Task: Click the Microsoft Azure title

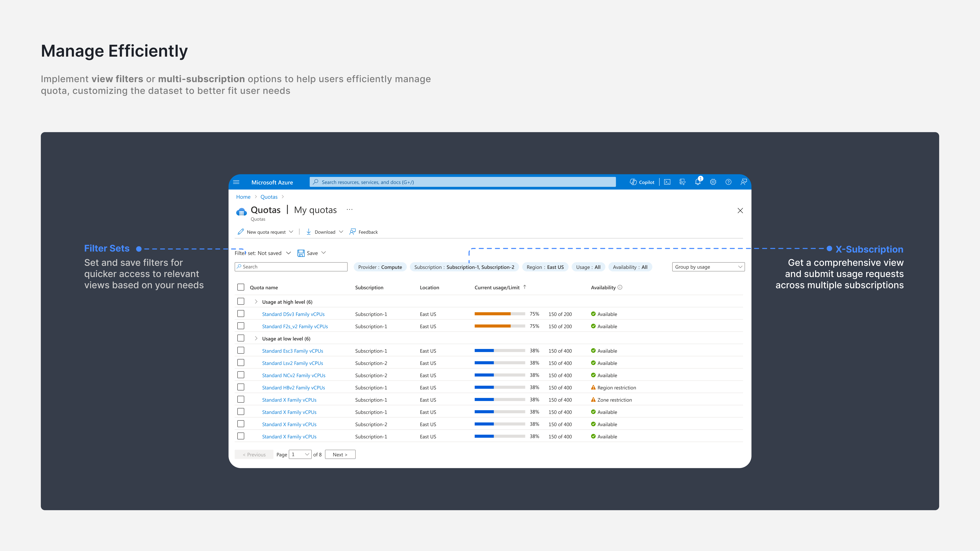Action: 272,182
